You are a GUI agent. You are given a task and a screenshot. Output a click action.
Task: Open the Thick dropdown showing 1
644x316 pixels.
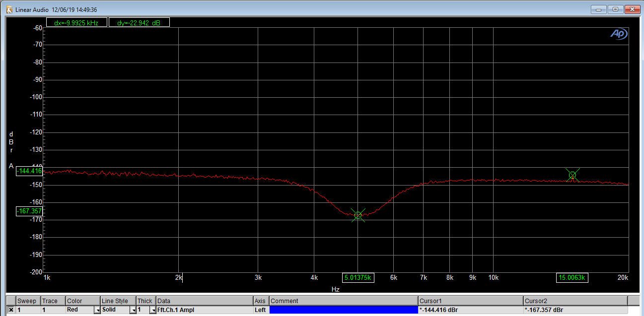coord(153,310)
